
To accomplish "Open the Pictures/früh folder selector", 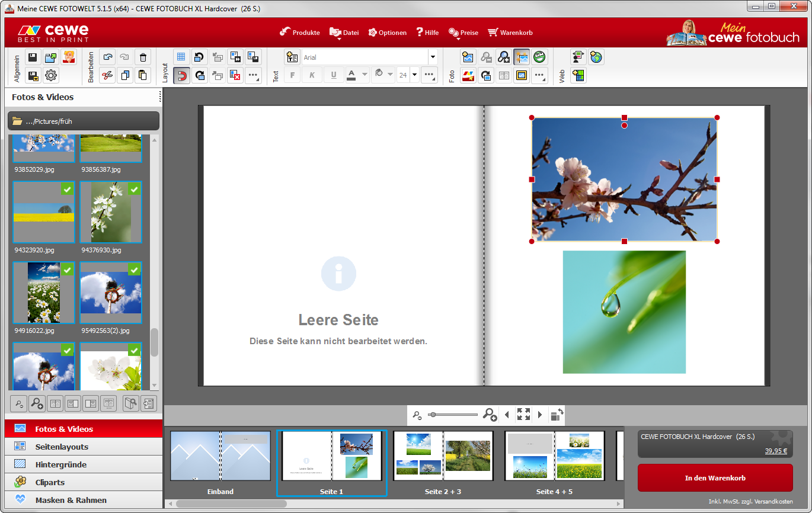I will point(84,121).
